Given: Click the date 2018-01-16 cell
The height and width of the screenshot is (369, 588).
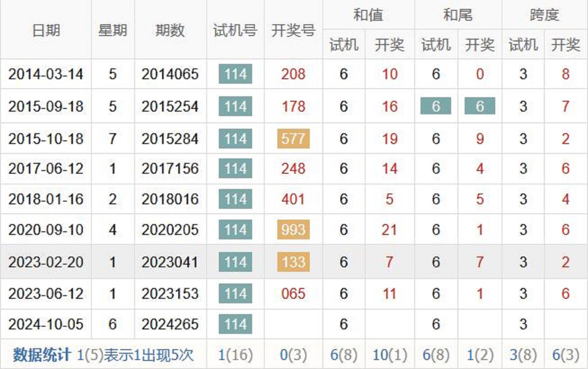Looking at the screenshot, I should [x=46, y=199].
